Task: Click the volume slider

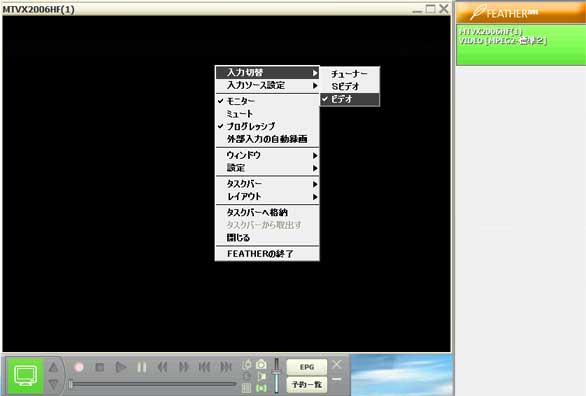Action: click(277, 375)
